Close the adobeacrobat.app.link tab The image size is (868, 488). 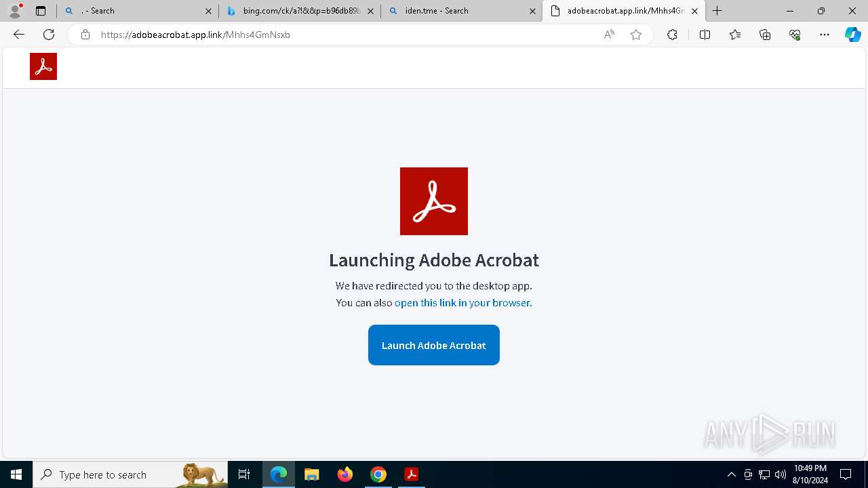(x=694, y=11)
